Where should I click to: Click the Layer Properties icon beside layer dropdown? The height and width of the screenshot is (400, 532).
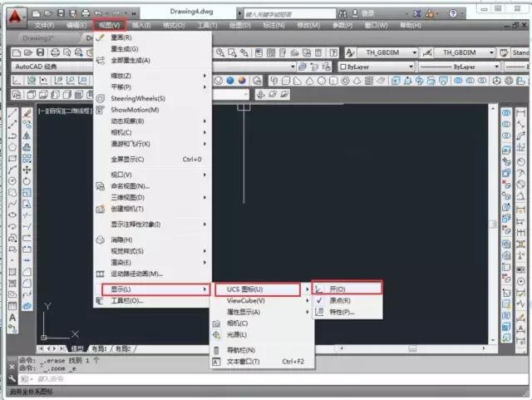tap(303, 67)
